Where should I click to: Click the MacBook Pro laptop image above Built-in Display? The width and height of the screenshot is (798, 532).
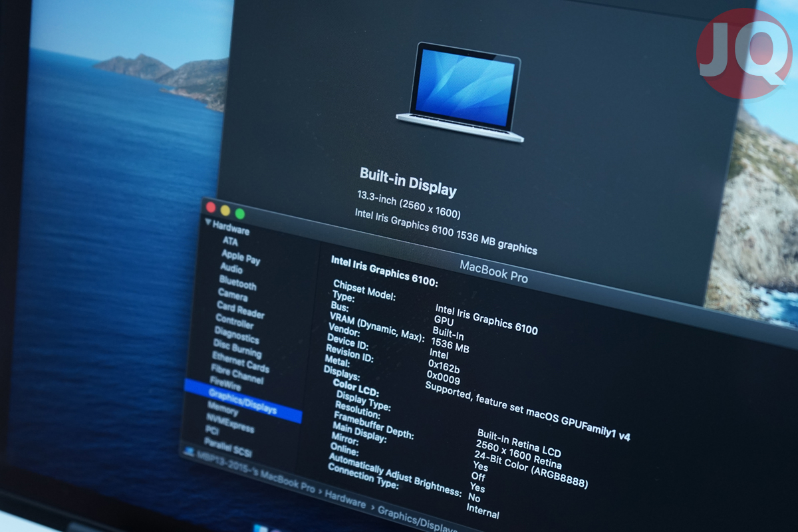tap(460, 92)
